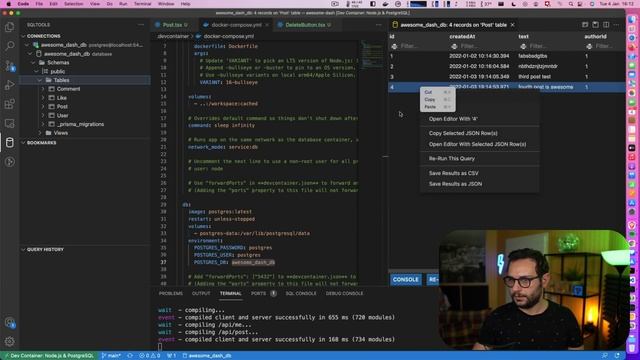Switch to the Post.tsx editor tab
Viewport: 640px width, 360px height.
click(172, 25)
